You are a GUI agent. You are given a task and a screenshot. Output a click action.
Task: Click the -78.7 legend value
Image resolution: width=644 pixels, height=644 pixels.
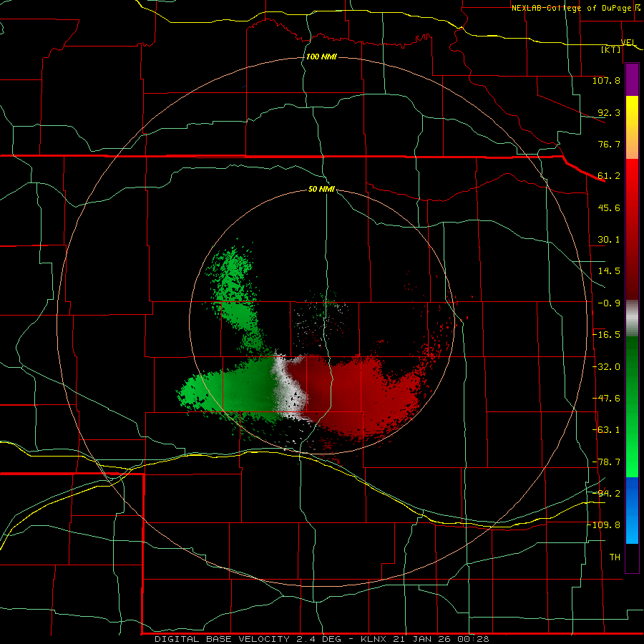tap(606, 462)
